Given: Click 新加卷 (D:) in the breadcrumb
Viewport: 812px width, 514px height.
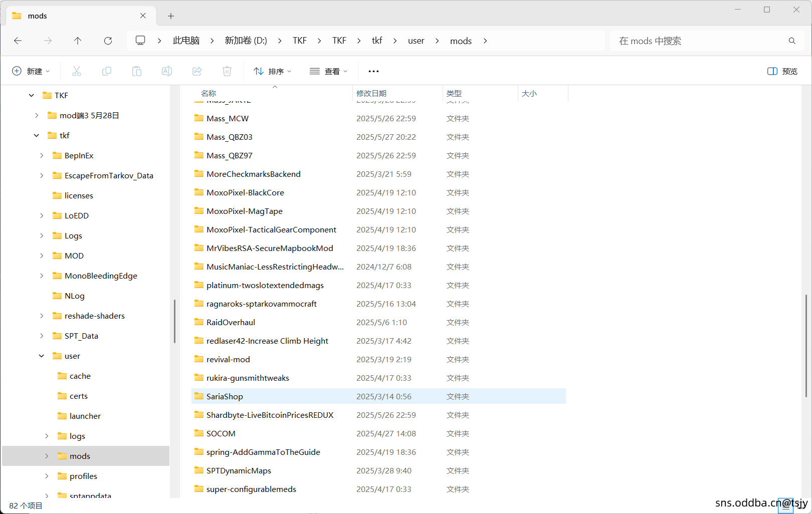Looking at the screenshot, I should coord(246,41).
